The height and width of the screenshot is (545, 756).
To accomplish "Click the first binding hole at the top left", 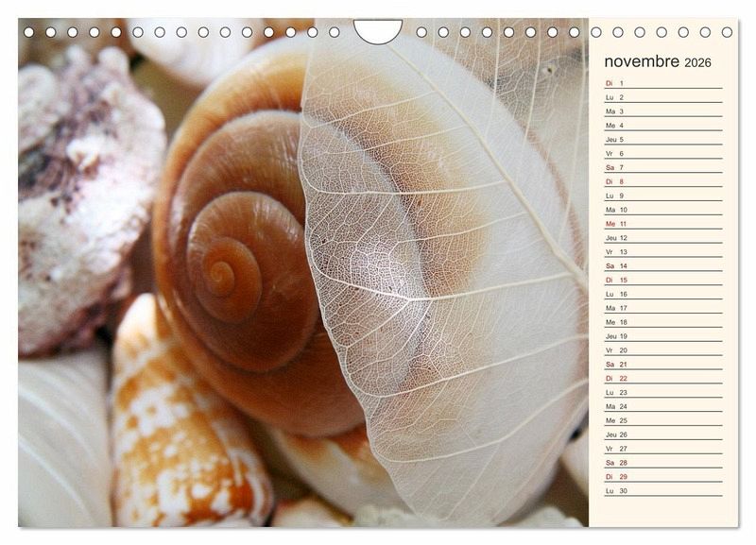I will click(x=28, y=32).
